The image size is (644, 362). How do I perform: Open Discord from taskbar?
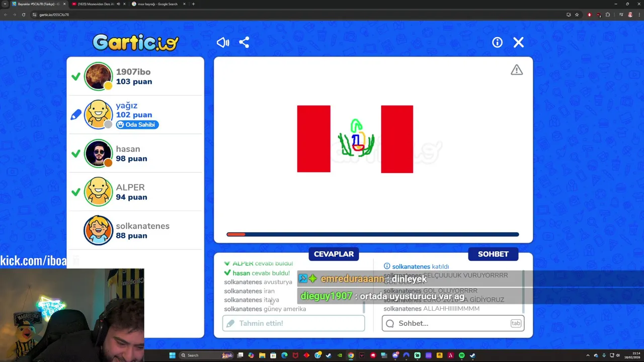click(395, 355)
